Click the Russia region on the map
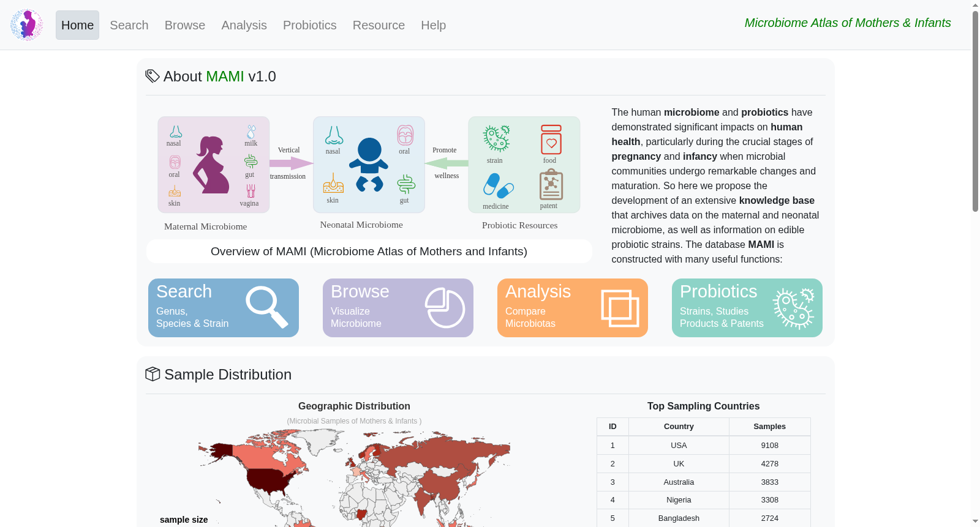The width and height of the screenshot is (980, 527). (x=435, y=454)
